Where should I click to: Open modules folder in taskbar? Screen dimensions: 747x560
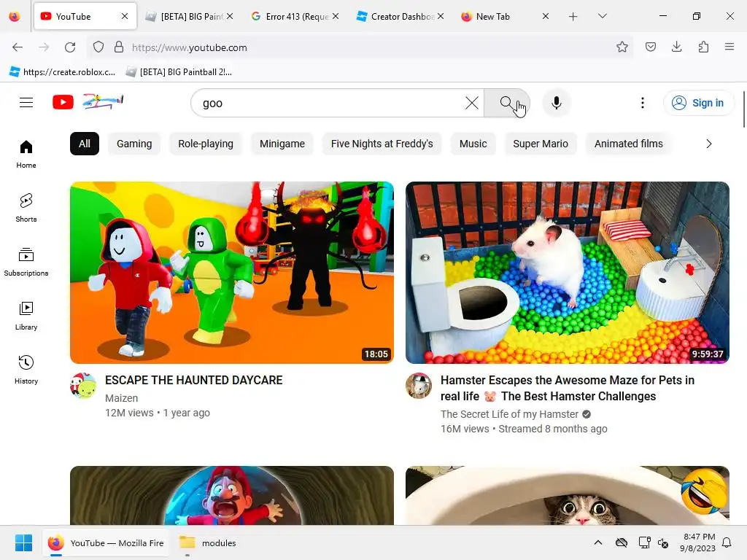pos(208,542)
